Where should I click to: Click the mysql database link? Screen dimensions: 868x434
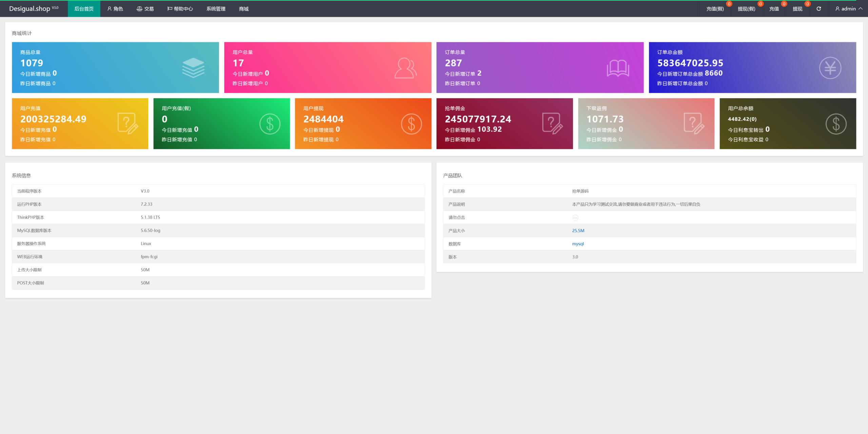pyautogui.click(x=578, y=244)
